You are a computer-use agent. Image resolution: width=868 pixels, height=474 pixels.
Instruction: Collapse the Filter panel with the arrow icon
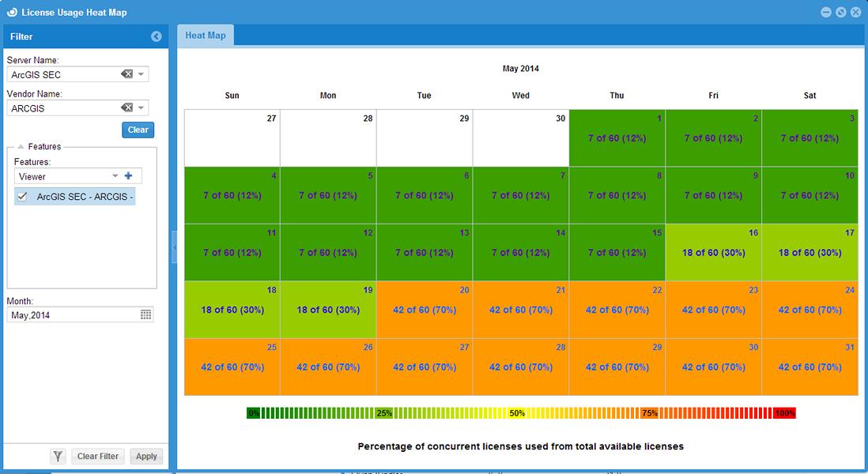click(x=156, y=36)
